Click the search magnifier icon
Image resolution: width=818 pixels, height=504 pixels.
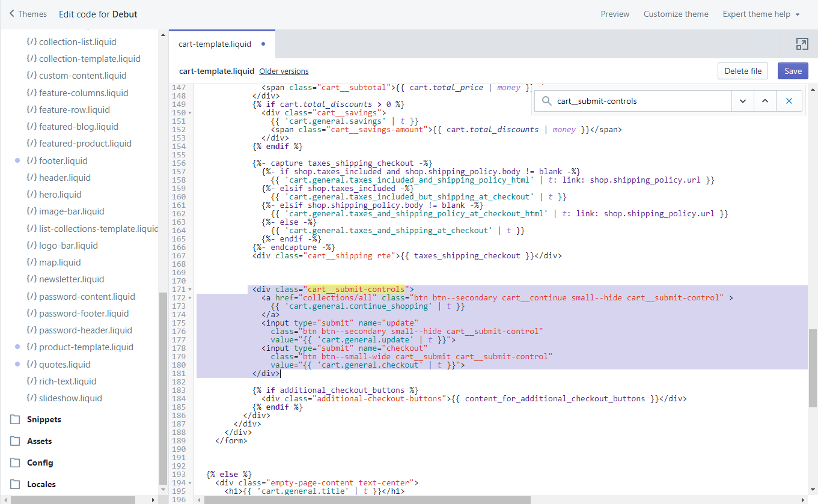(x=546, y=101)
